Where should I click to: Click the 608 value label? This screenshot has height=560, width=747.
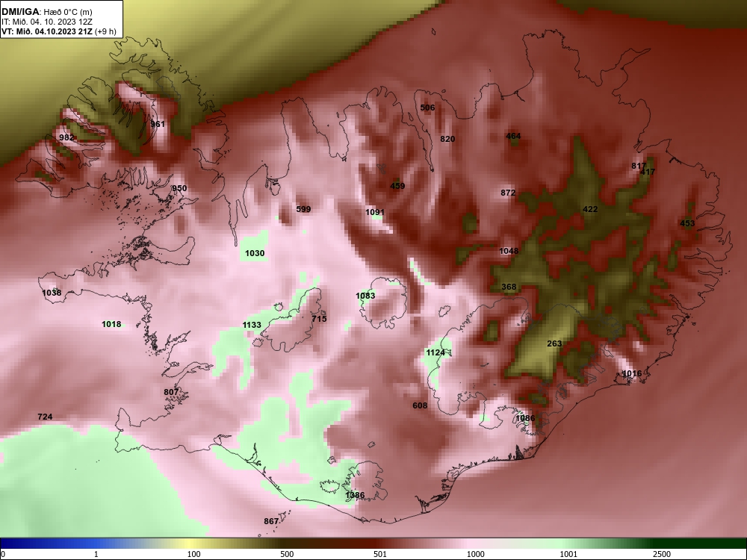(420, 405)
